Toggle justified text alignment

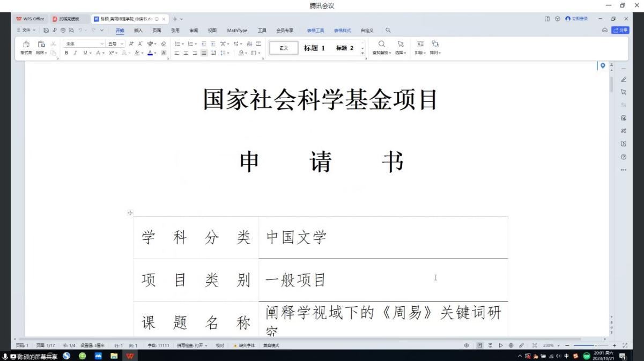point(204,53)
